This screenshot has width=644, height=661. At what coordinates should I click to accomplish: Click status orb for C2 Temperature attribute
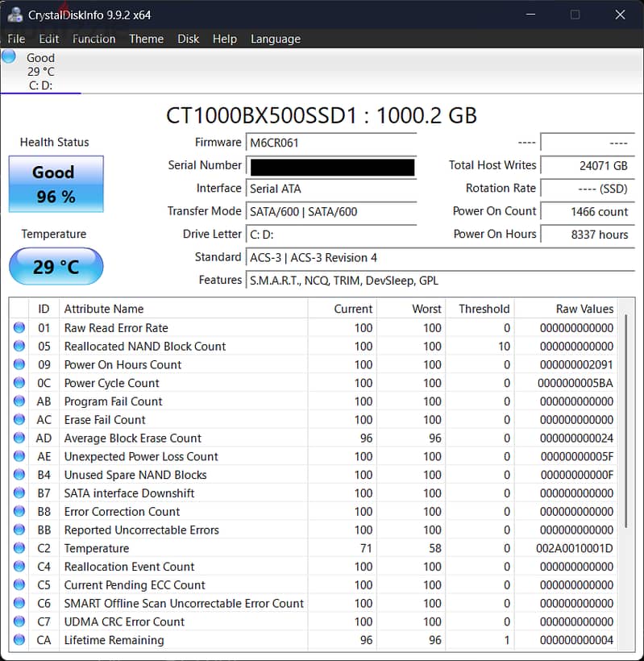click(x=19, y=548)
